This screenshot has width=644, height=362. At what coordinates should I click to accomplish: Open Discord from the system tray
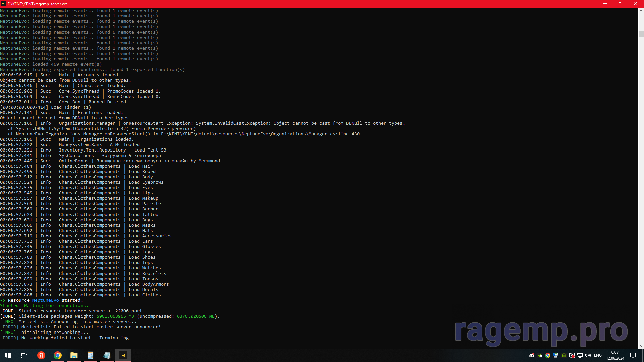(x=532, y=355)
